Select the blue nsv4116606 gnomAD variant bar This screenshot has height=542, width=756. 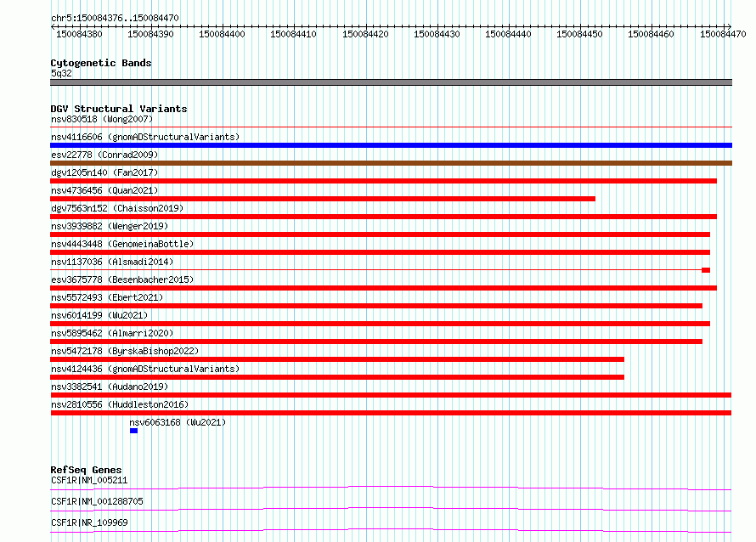coord(391,145)
